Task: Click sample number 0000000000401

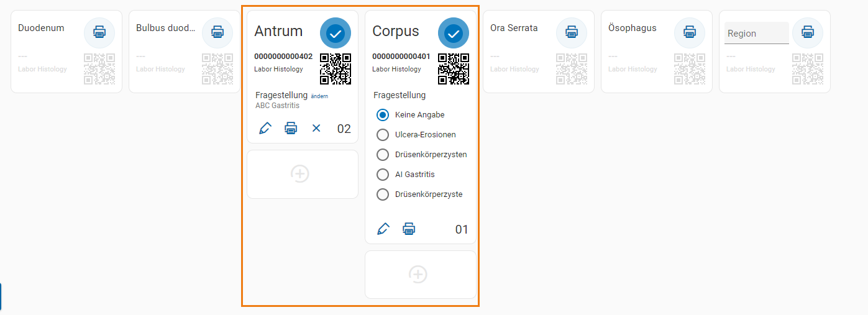Action: pyautogui.click(x=401, y=57)
